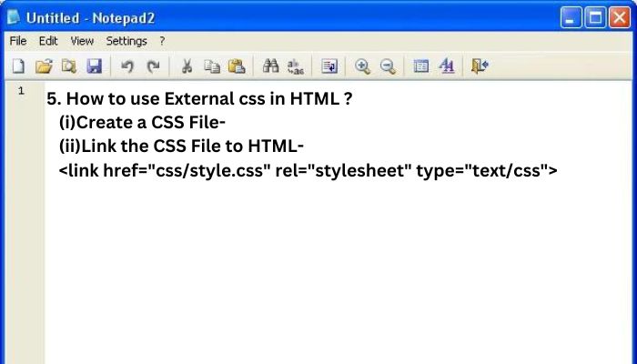Click the Browse file icon with magnifier
The image size is (637, 364).
[69, 66]
